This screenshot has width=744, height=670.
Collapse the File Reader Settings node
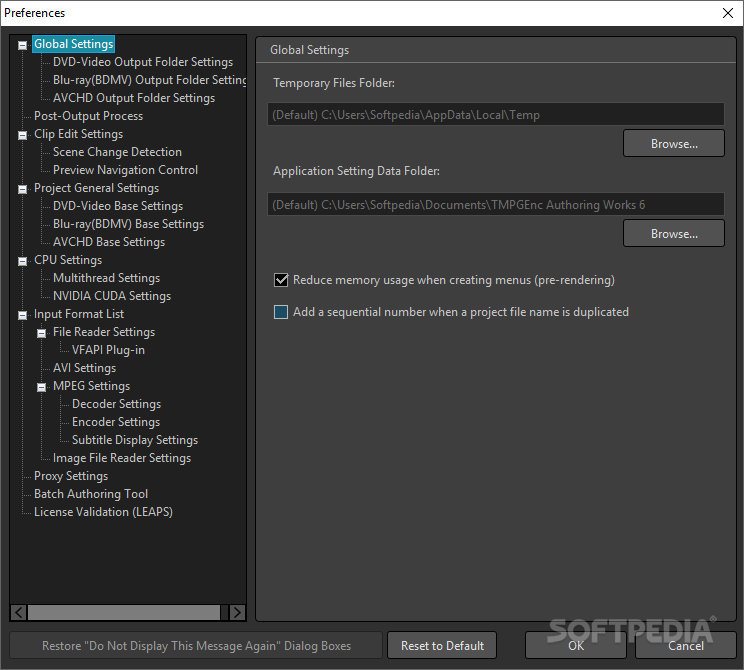pyautogui.click(x=42, y=334)
